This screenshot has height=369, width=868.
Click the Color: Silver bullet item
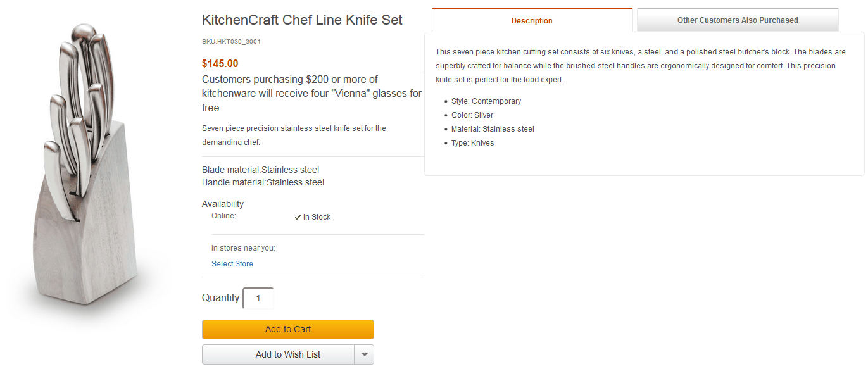coord(471,115)
